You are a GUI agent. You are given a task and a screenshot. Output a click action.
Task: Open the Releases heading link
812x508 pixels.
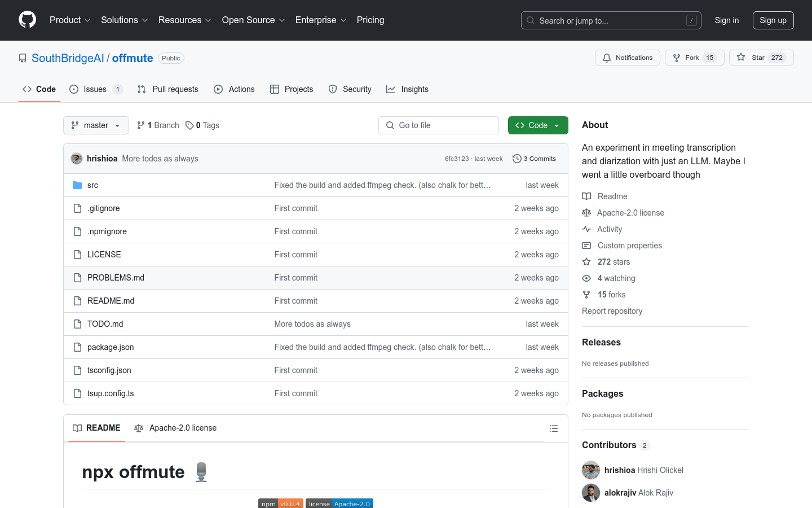click(601, 342)
